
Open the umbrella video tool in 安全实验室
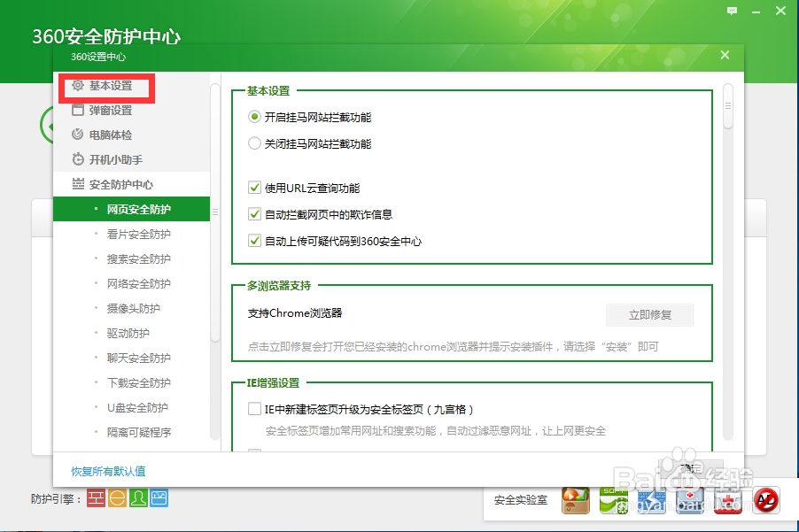point(576,500)
